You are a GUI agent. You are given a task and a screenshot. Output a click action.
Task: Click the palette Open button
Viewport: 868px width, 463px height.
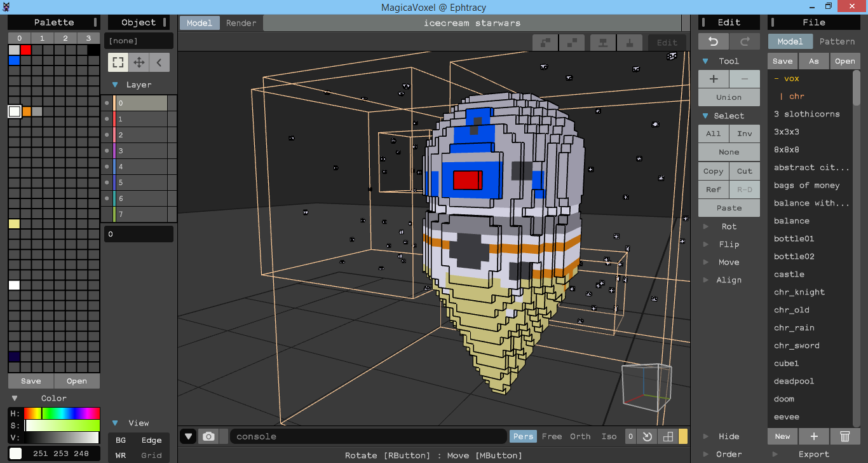point(77,381)
